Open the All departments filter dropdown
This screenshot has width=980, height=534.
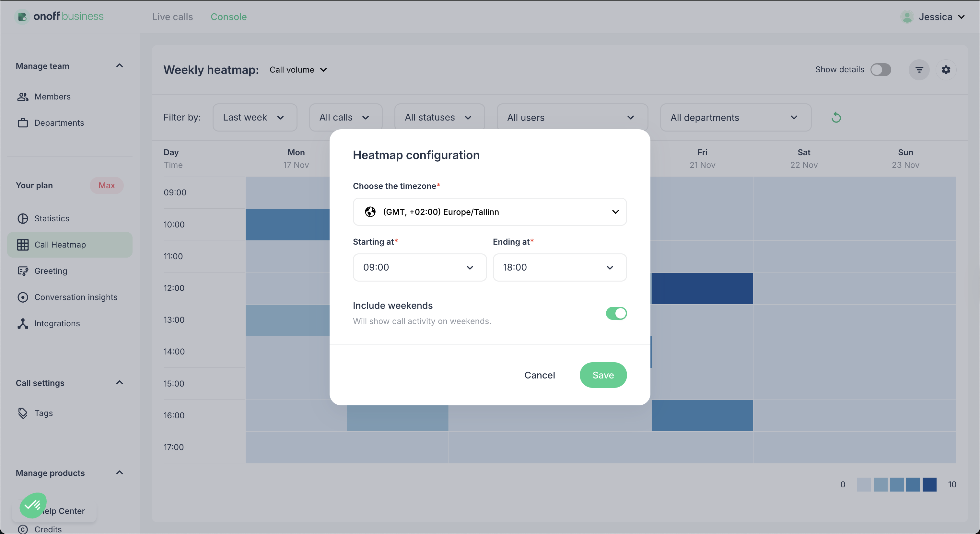[735, 118]
